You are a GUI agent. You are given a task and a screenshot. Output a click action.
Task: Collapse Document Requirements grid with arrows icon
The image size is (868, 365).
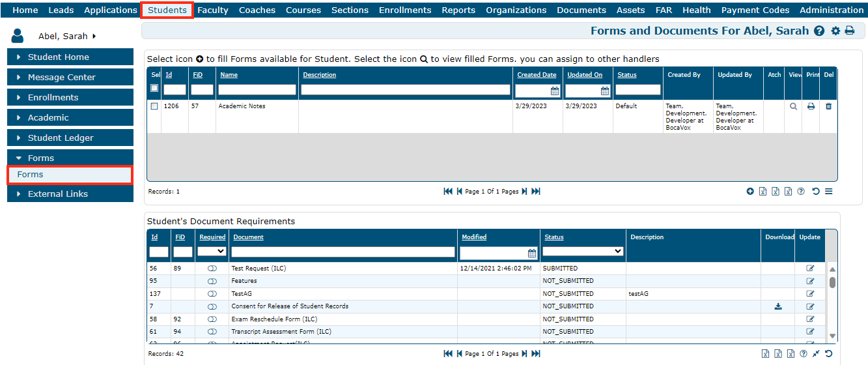click(816, 354)
